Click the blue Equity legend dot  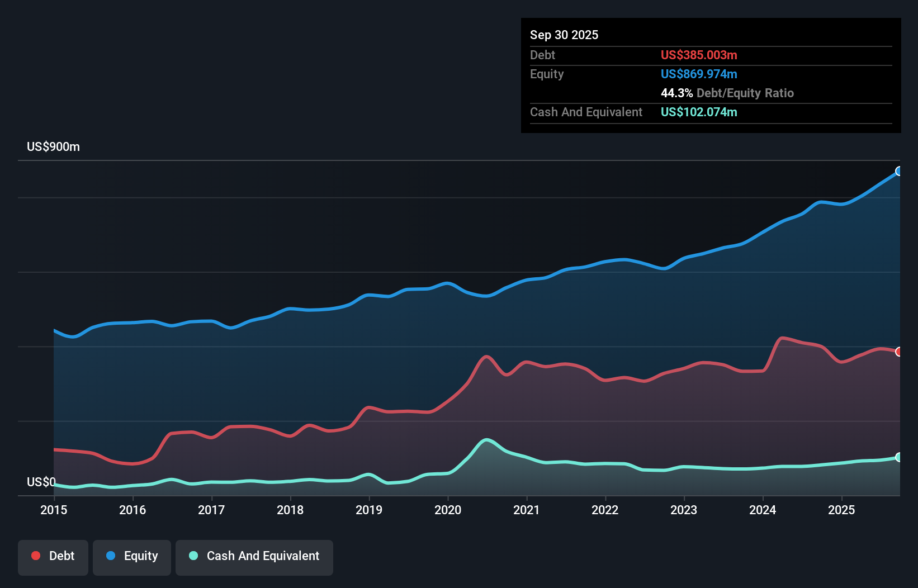[x=111, y=556]
